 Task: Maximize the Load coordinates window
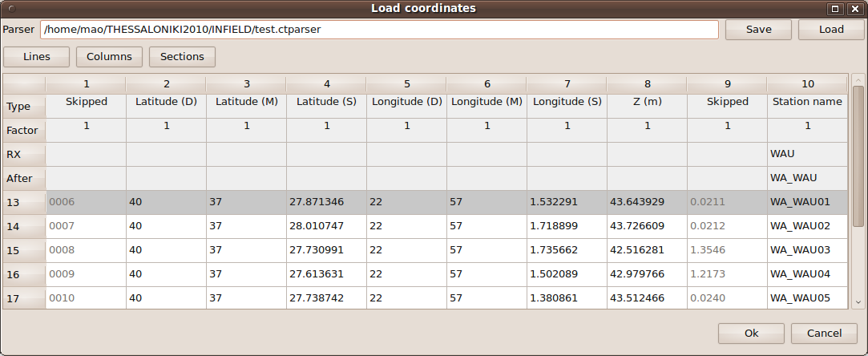click(x=834, y=9)
